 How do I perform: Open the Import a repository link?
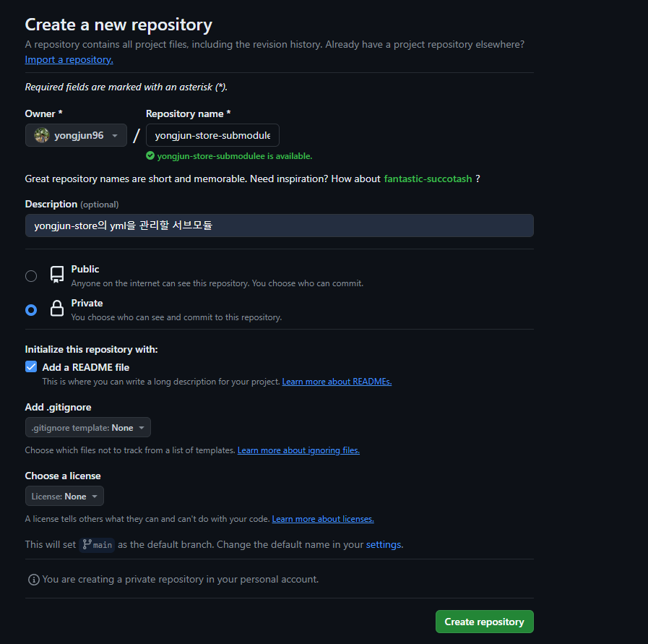click(69, 59)
